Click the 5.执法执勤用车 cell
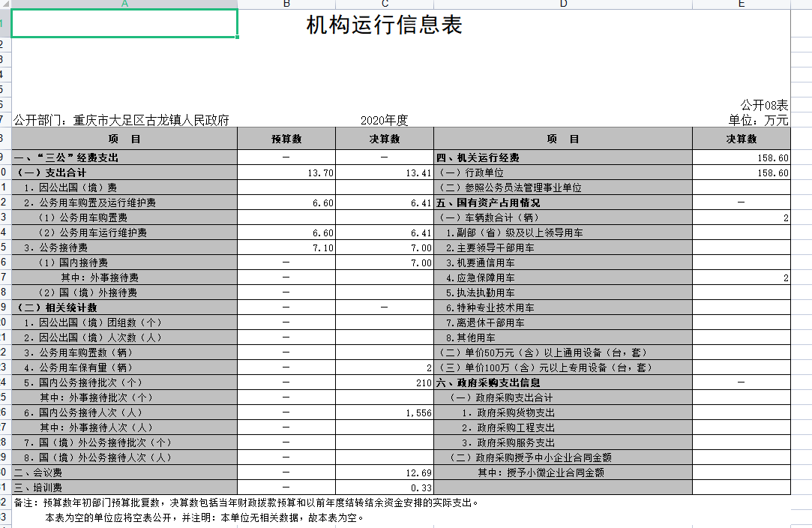This screenshot has height=528, width=812. pos(563,292)
